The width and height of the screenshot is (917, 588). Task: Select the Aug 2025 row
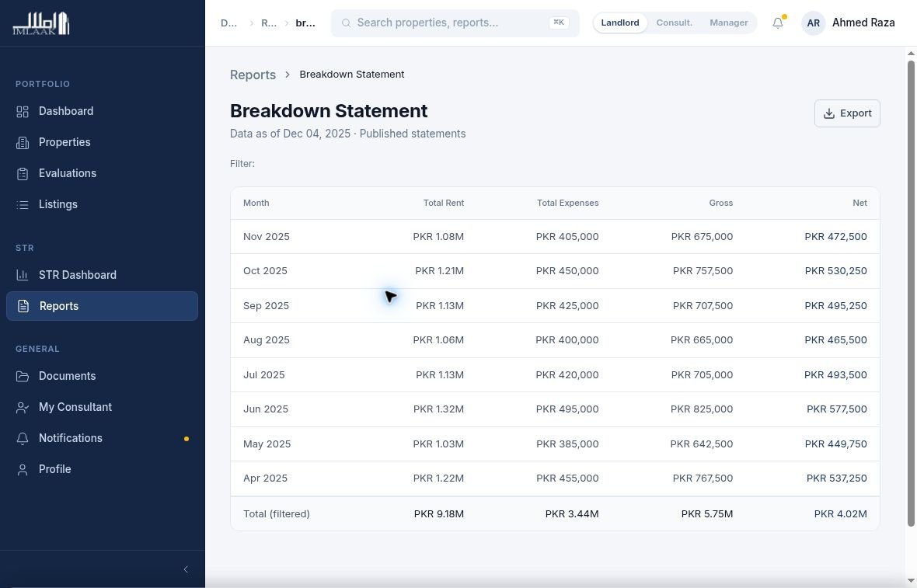[554, 340]
